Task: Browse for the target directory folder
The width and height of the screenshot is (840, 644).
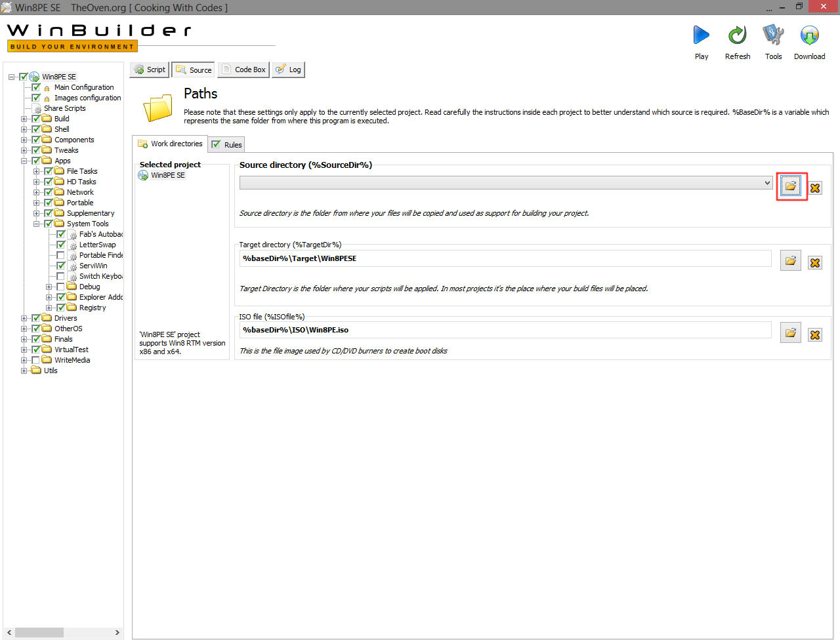Action: 791,261
